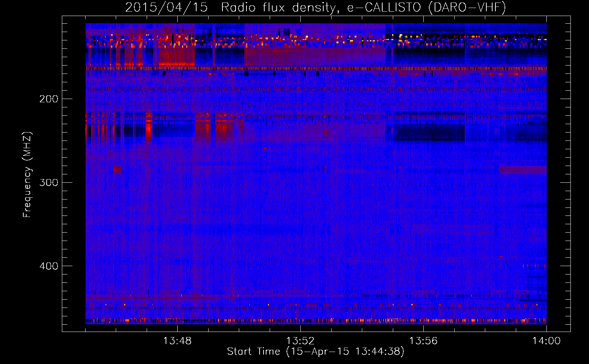
Task: Click the 13:52 time tick label
Action: (x=300, y=341)
